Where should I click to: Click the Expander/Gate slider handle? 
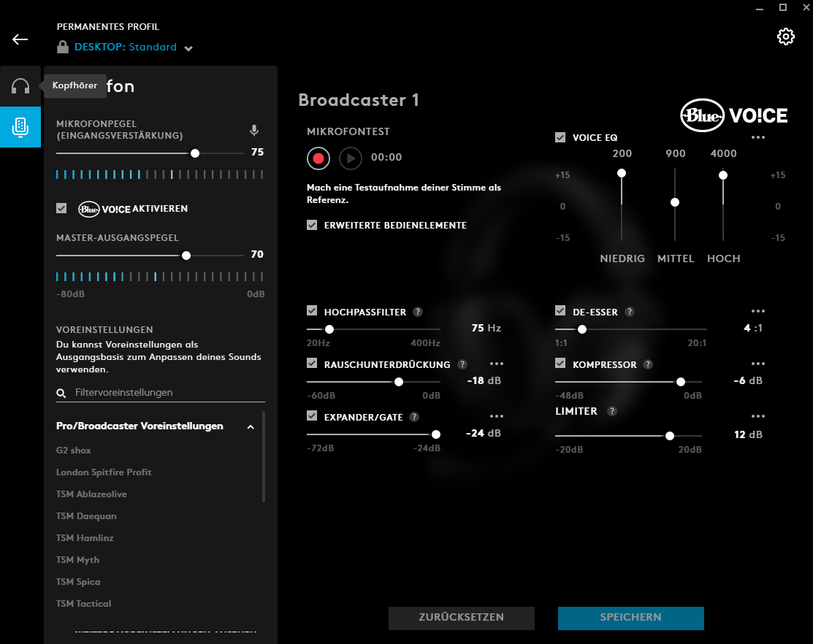pyautogui.click(x=436, y=434)
